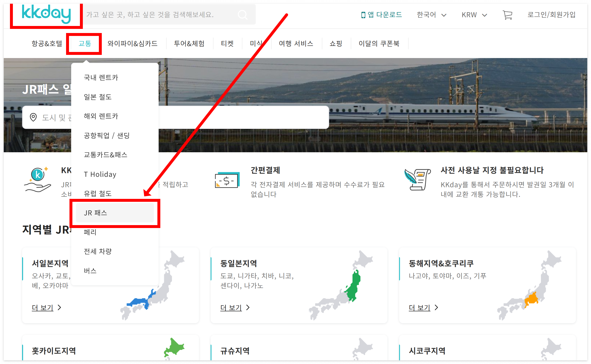The image size is (591, 364).
Task: Select 전세 차량 from dropdown
Action: tap(115, 251)
